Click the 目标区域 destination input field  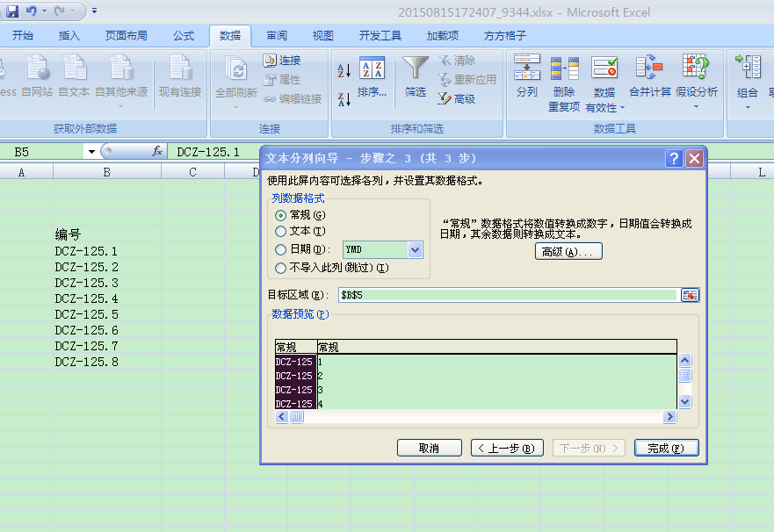pos(508,295)
